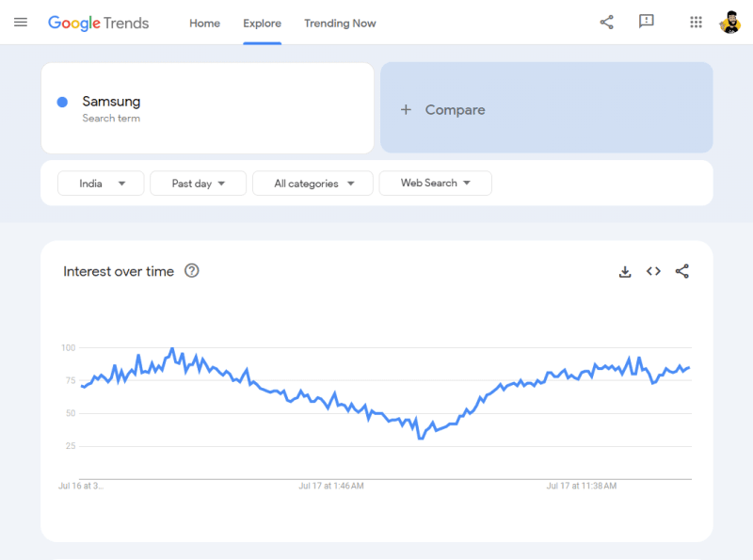Viewport: 753px width, 560px height.
Task: Click the embed code icon
Action: (x=653, y=271)
